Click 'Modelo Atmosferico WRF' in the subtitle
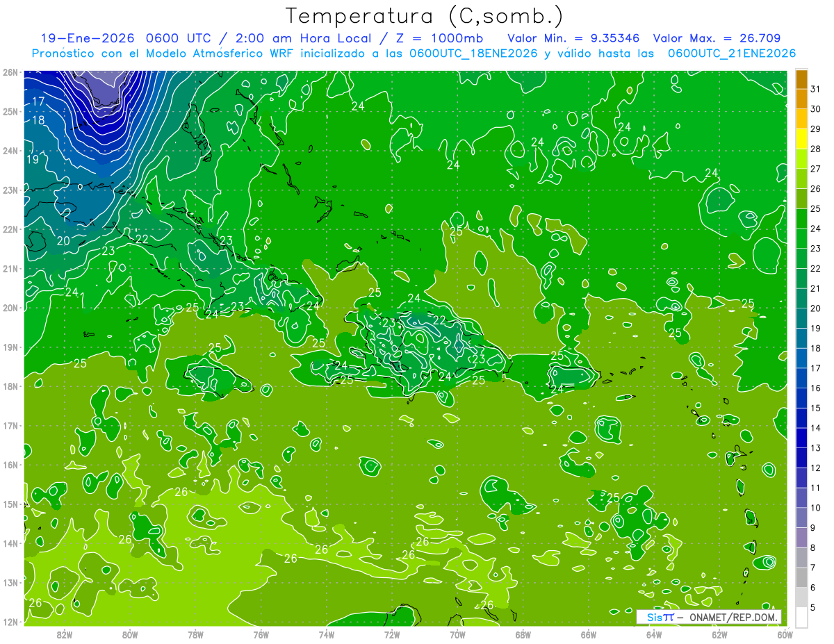 point(212,53)
